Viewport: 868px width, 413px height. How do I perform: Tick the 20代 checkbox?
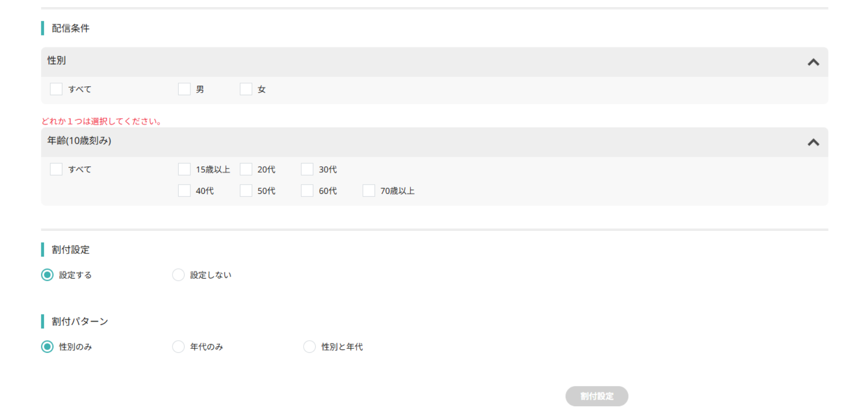pos(246,169)
